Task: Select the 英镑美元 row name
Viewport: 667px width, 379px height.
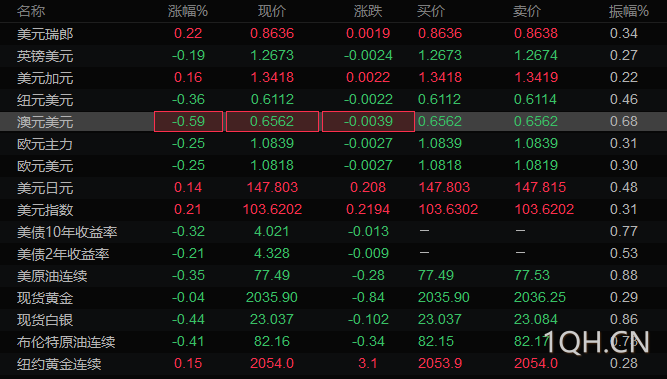Action: tap(45, 56)
